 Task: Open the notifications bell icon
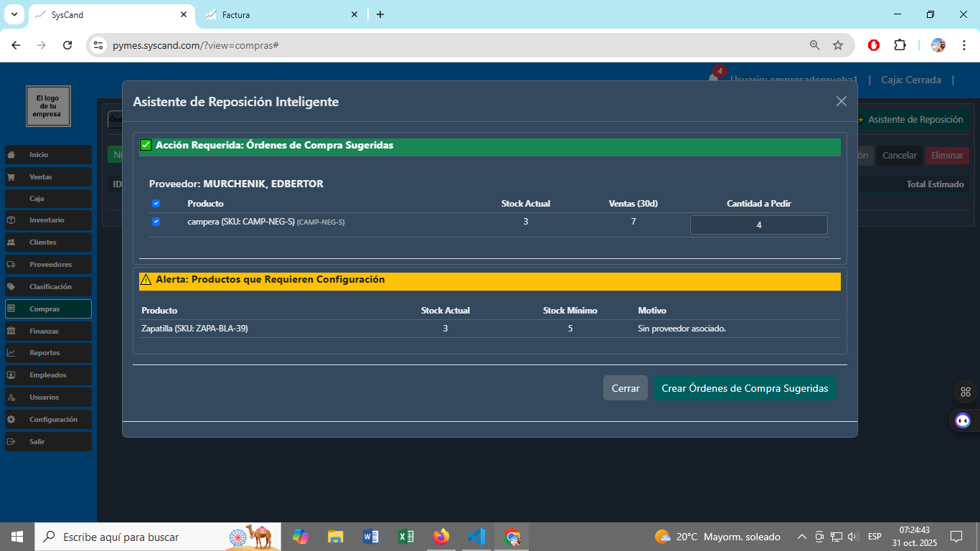(714, 79)
